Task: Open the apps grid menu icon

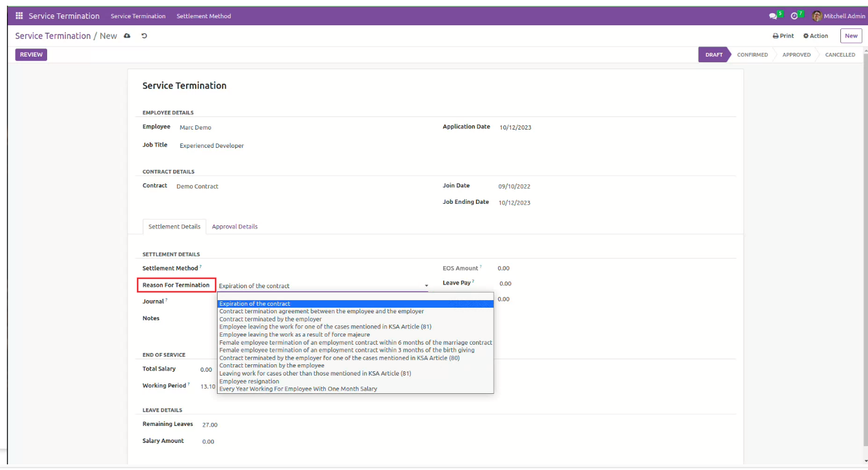Action: [19, 16]
